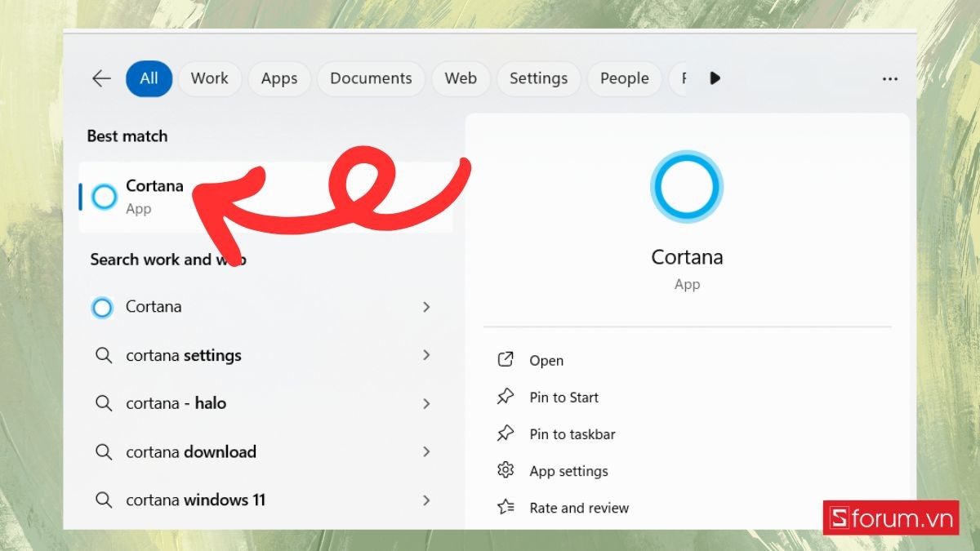
Task: Open the App settings label
Action: point(568,471)
